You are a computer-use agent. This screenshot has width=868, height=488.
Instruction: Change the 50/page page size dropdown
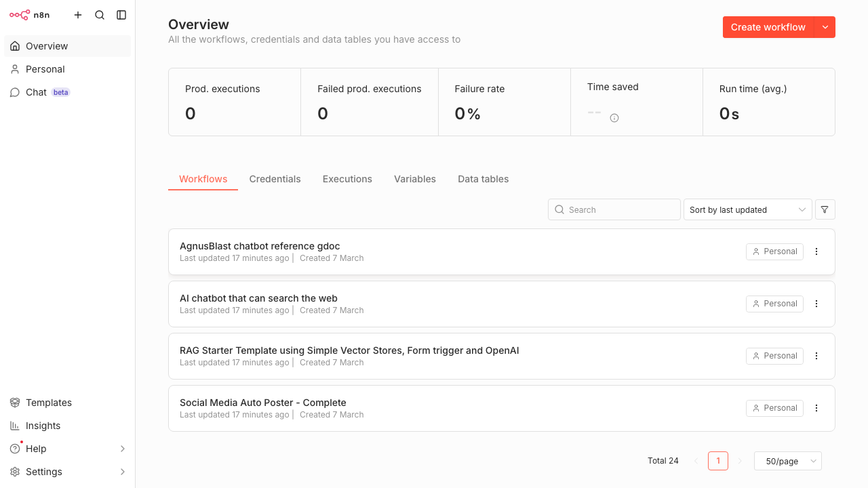(787, 461)
